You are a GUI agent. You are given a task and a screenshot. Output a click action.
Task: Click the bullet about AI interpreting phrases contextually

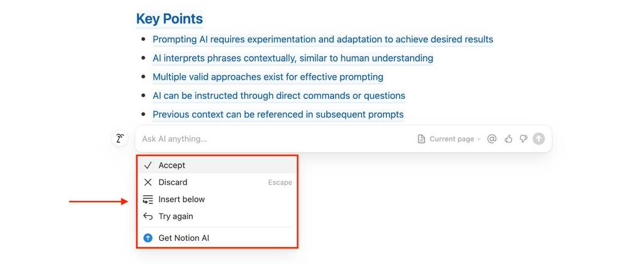point(292,58)
